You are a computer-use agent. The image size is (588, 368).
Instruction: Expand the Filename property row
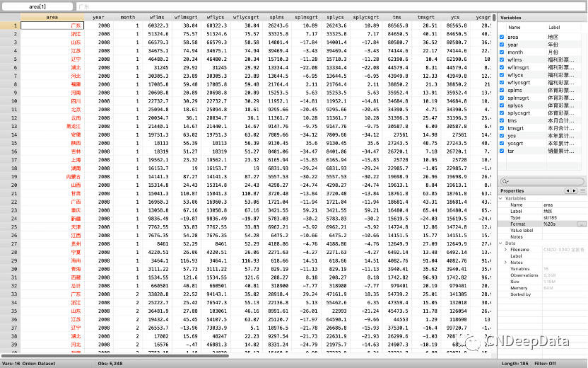tap(505, 249)
